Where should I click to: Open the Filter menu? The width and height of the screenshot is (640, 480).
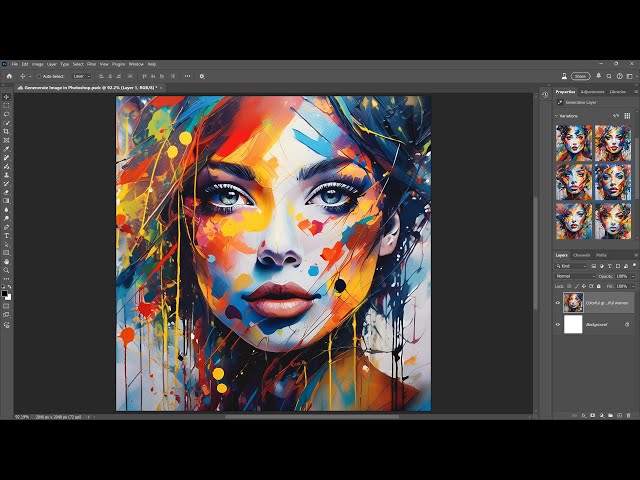(91, 64)
